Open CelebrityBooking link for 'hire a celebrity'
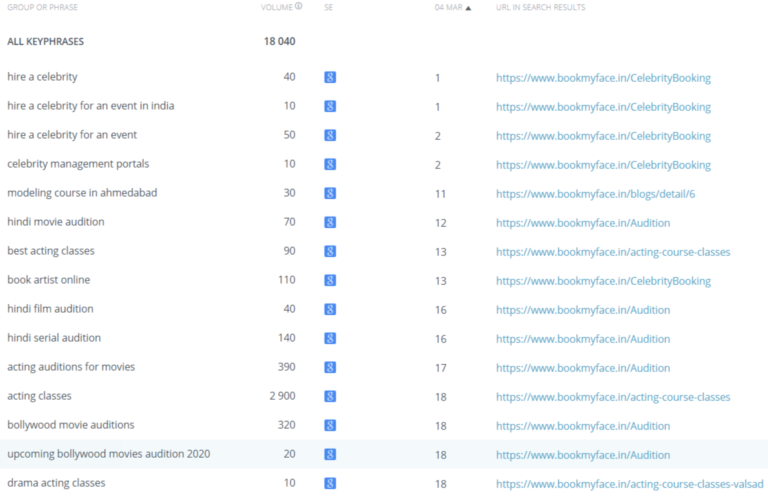Image resolution: width=768 pixels, height=497 pixels. tap(603, 78)
